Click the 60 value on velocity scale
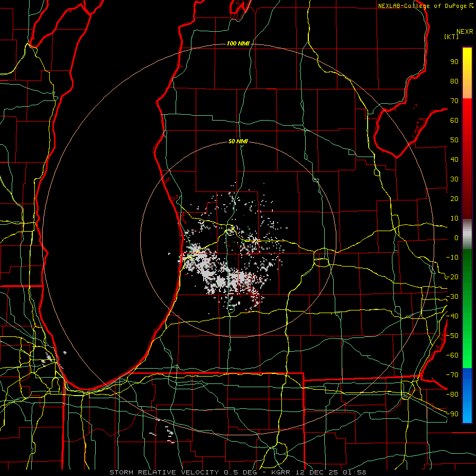This screenshot has height=476, width=476. [x=454, y=120]
